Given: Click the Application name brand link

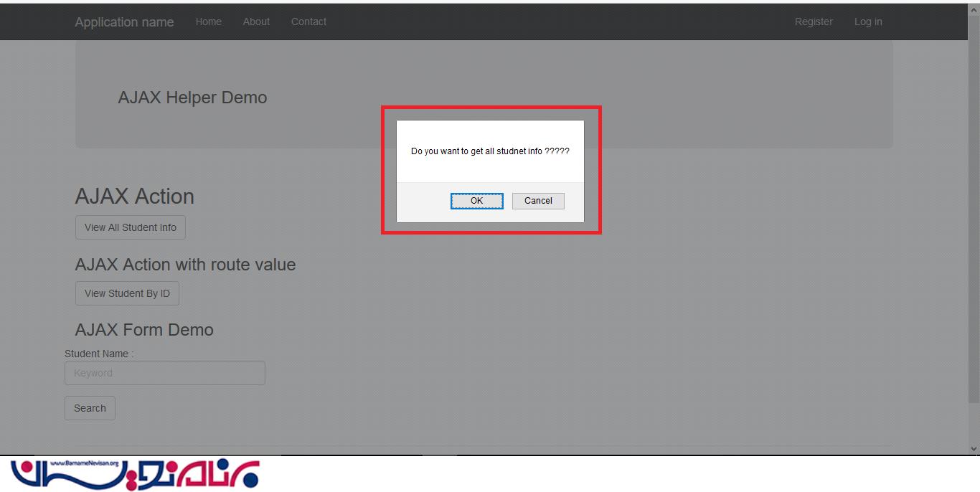Looking at the screenshot, I should click(124, 22).
